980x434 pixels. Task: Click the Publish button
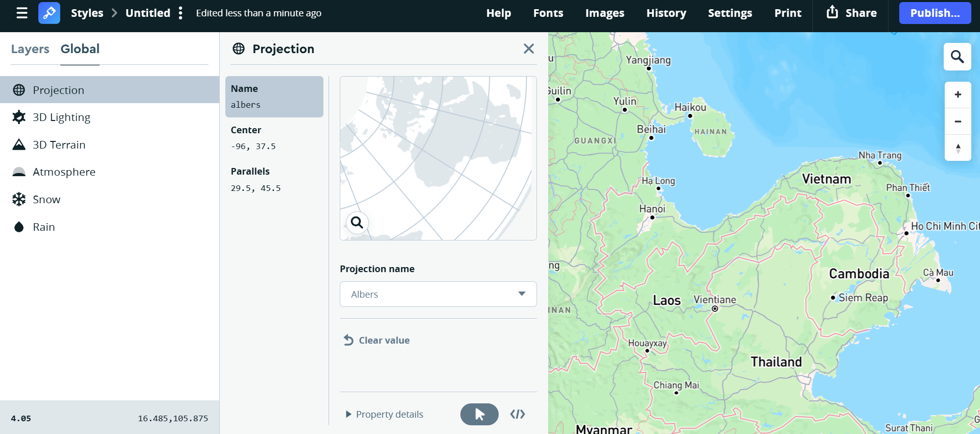[x=935, y=13]
